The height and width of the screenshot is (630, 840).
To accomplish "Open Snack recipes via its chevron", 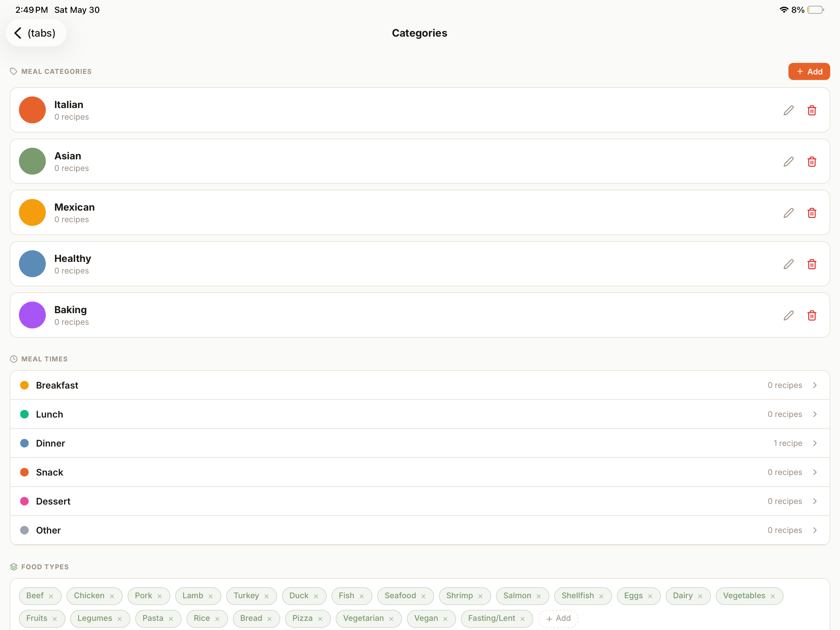I will (x=815, y=472).
